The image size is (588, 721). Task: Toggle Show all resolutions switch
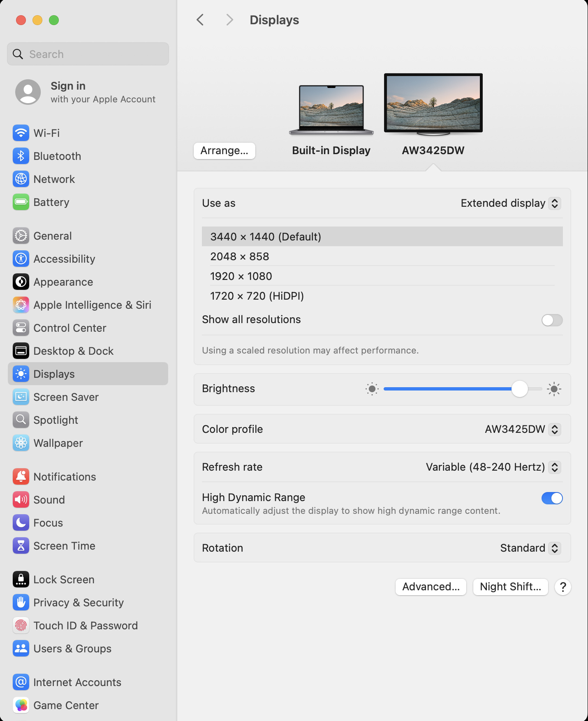tap(552, 320)
